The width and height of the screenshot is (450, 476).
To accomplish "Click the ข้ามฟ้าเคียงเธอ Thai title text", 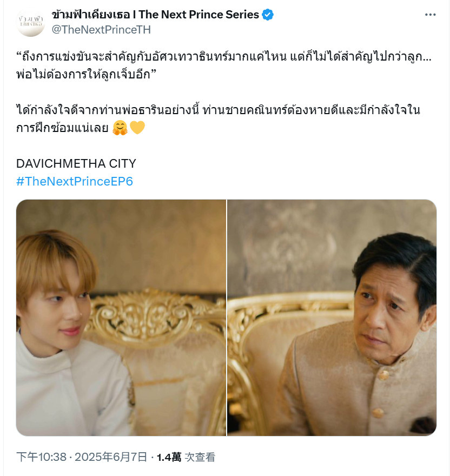I will point(91,15).
